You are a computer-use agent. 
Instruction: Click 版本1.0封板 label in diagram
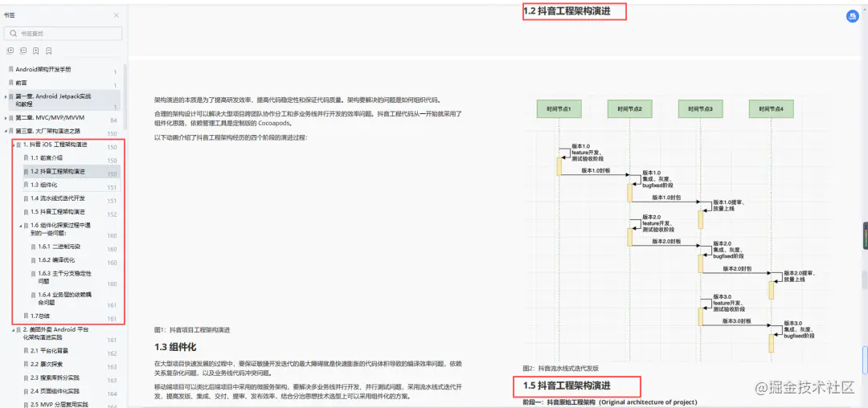pyautogui.click(x=596, y=171)
